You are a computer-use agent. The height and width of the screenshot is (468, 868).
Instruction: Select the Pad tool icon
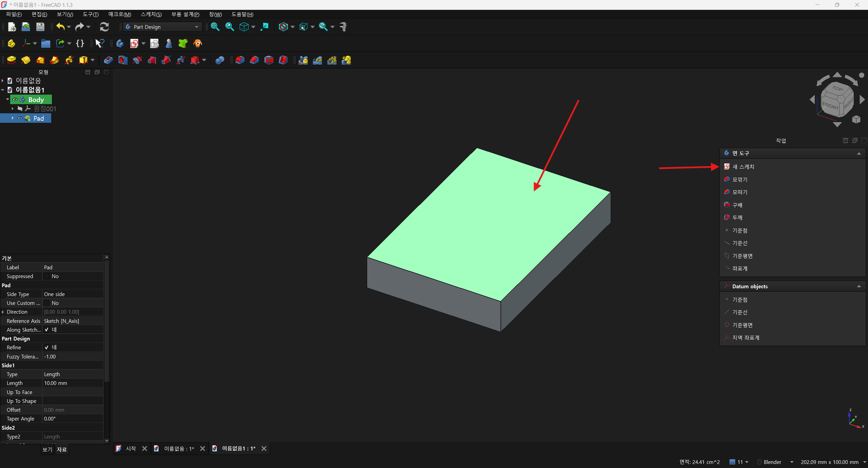click(x=12, y=60)
